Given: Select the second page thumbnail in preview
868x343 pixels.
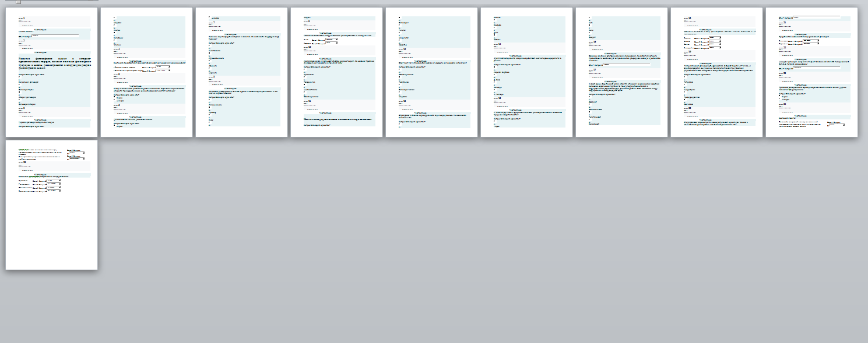Looking at the screenshot, I should (x=146, y=72).
